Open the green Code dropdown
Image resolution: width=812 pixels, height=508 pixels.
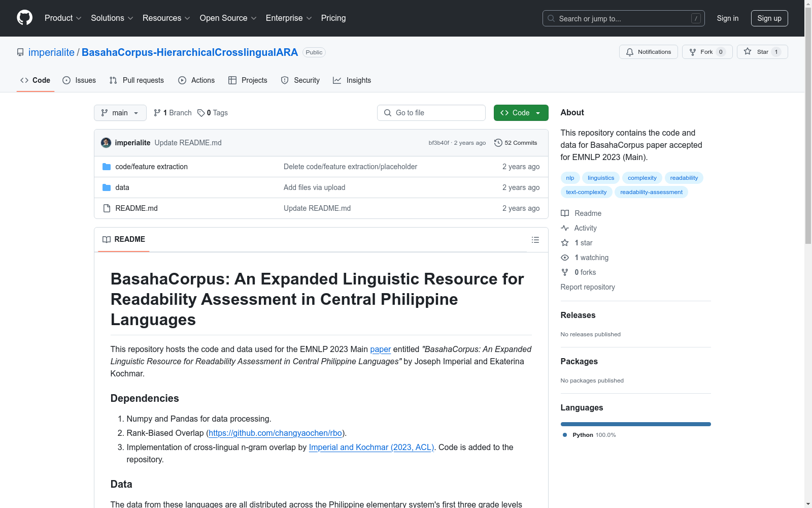pyautogui.click(x=521, y=113)
